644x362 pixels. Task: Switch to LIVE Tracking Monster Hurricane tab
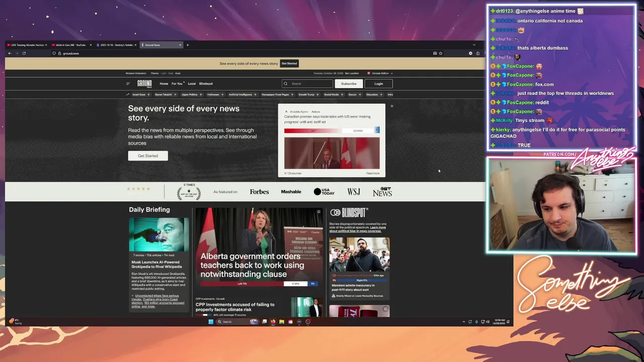point(26,45)
